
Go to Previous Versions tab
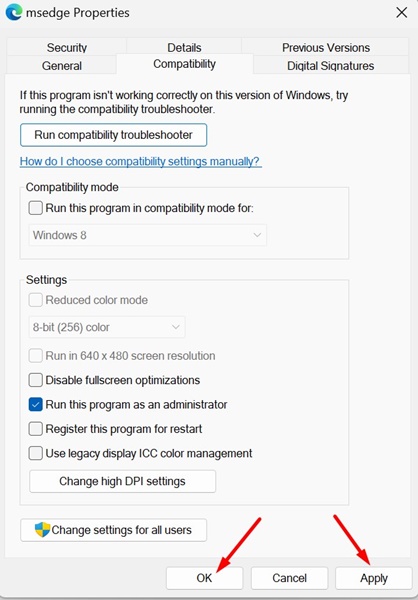coord(326,47)
